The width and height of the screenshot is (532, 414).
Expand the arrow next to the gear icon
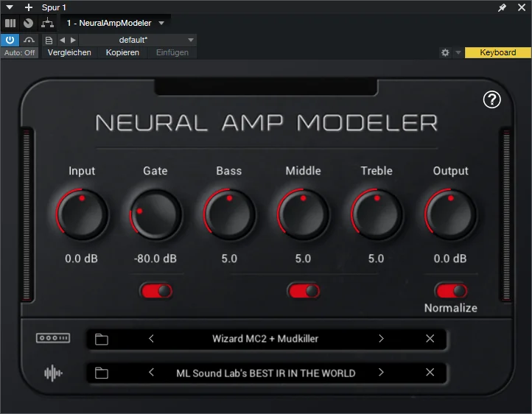458,52
